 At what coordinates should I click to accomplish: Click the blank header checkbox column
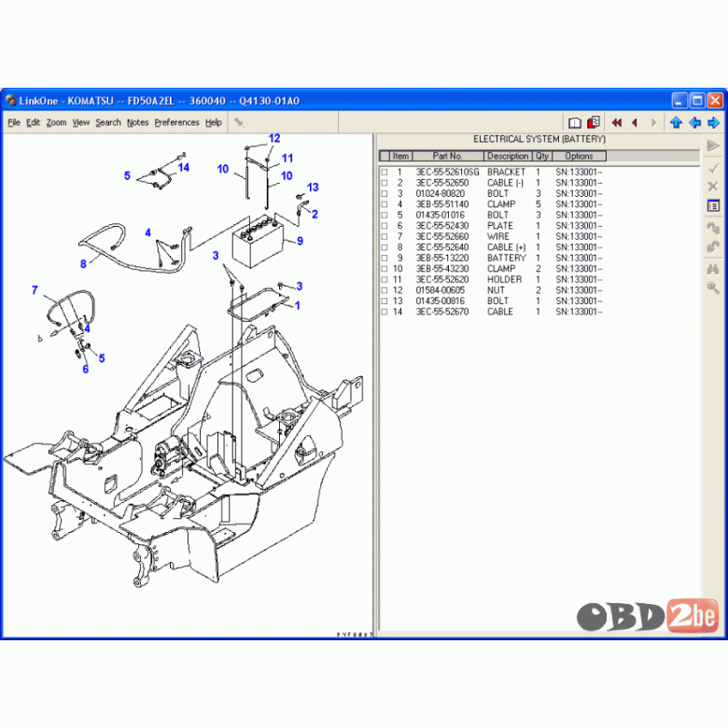pyautogui.click(x=385, y=156)
